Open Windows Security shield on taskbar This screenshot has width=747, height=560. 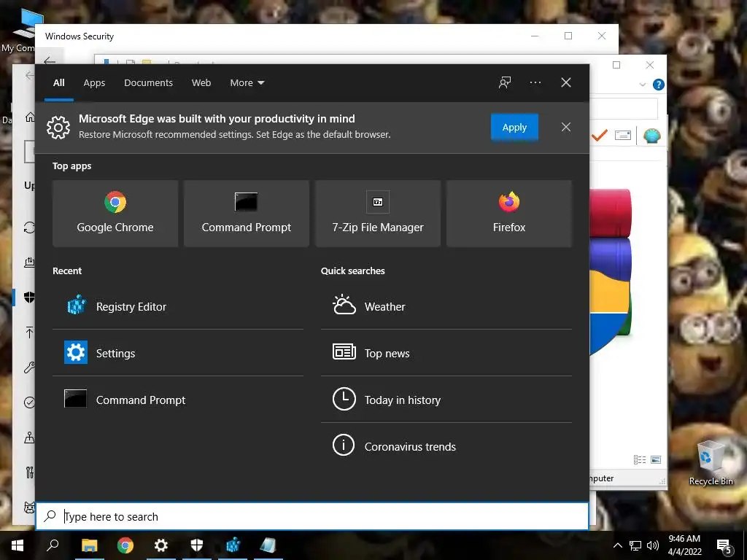click(197, 545)
